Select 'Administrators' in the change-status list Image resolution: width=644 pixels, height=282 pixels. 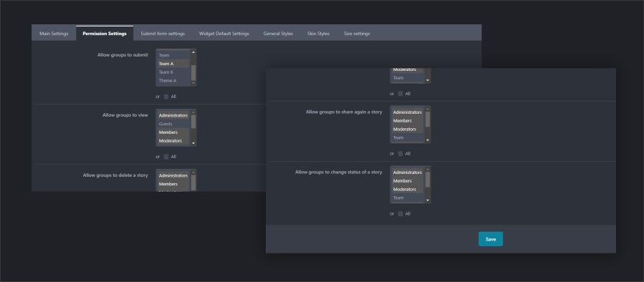(x=408, y=172)
